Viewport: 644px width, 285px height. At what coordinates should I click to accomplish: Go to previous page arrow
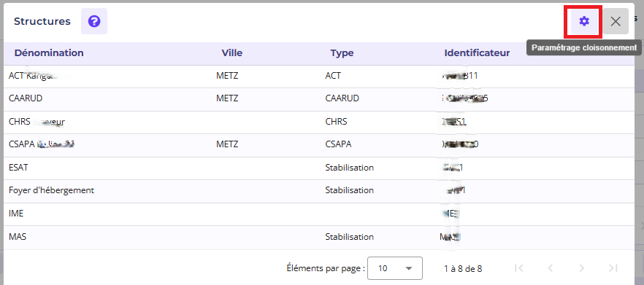pos(551,268)
